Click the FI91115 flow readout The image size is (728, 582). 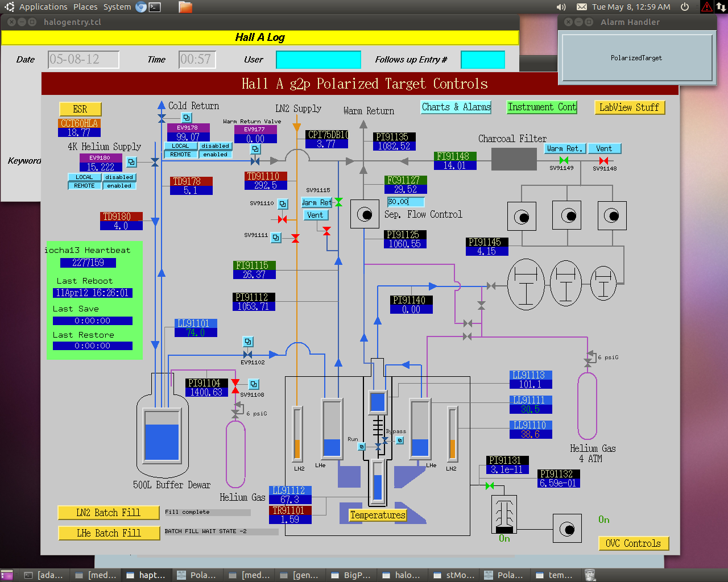coord(254,270)
